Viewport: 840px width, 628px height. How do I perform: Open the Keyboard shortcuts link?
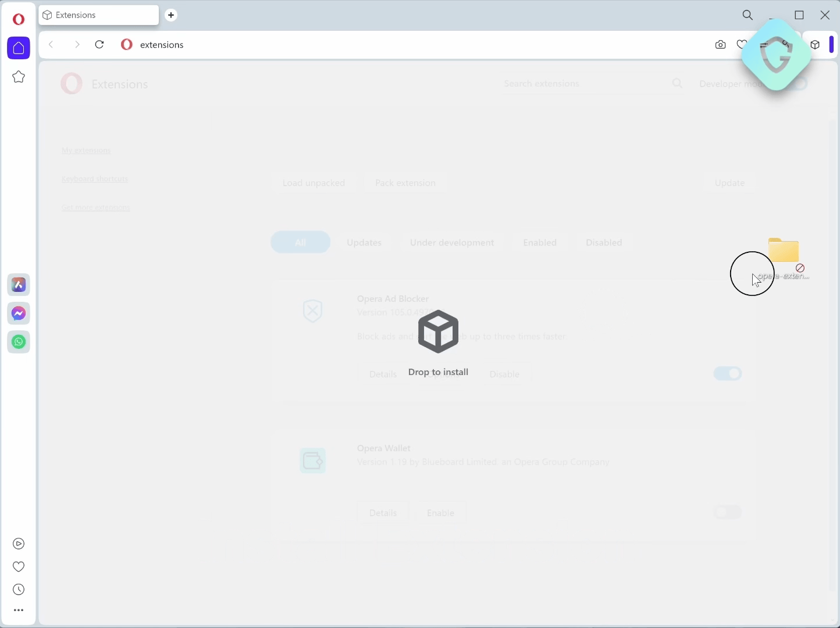[95, 180]
